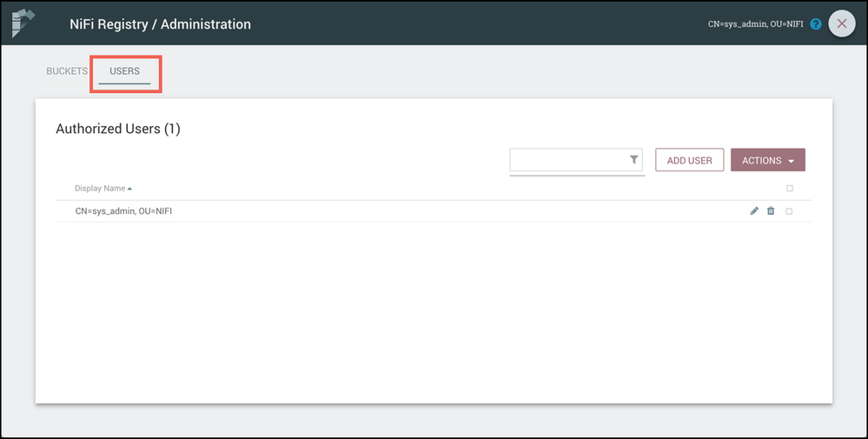
Task: Open the help question mark icon
Action: [x=816, y=24]
